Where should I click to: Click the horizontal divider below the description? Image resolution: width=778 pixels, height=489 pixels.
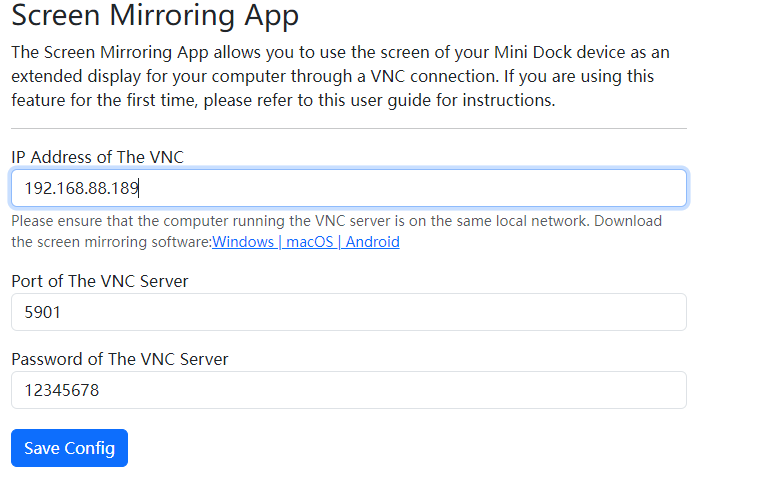point(348,128)
